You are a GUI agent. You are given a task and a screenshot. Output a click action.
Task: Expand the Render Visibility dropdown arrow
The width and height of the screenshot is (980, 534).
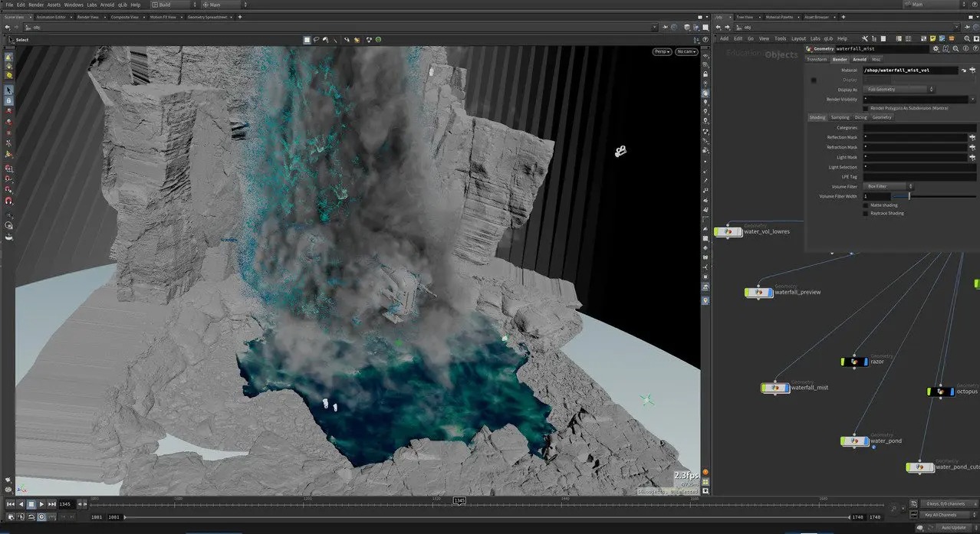pyautogui.click(x=973, y=100)
